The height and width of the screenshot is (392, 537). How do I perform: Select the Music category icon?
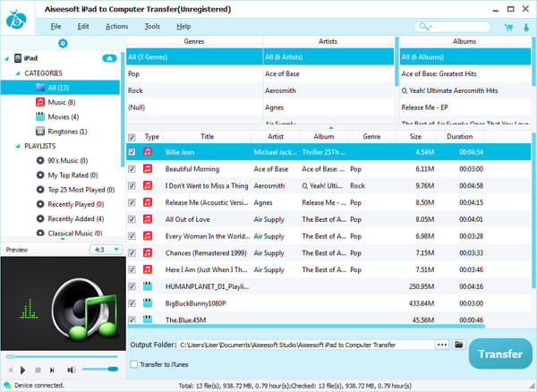pos(40,102)
